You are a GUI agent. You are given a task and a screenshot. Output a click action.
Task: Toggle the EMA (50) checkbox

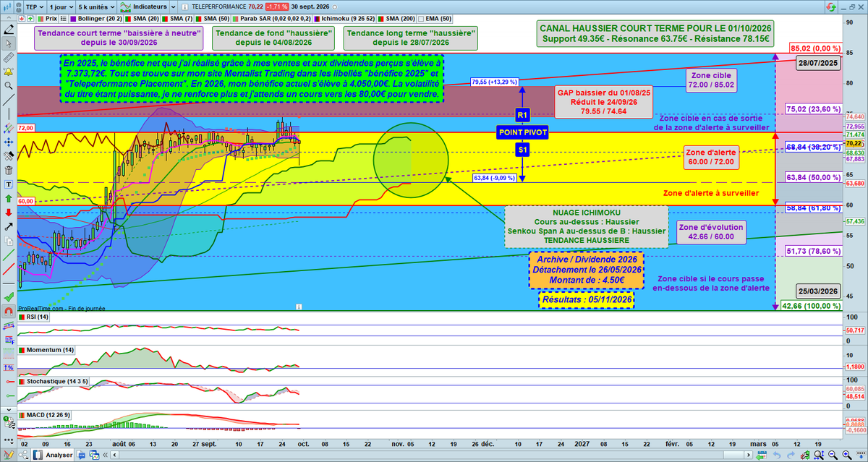422,19
